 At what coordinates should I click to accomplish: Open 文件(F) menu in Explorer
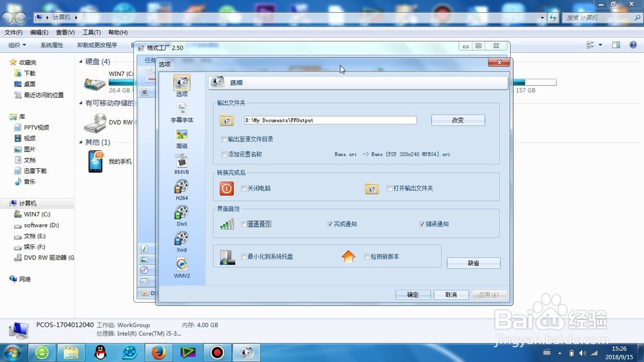pyautogui.click(x=14, y=32)
